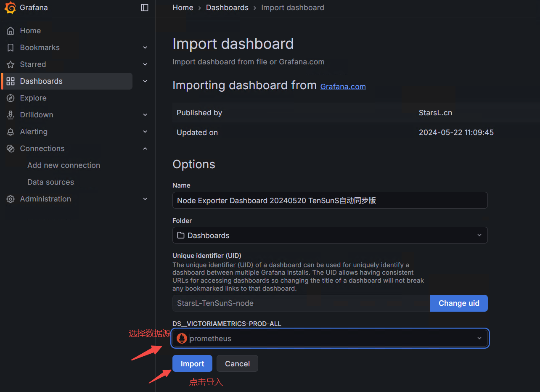The height and width of the screenshot is (392, 540).
Task: Click the Explore compass icon
Action: coord(11,98)
